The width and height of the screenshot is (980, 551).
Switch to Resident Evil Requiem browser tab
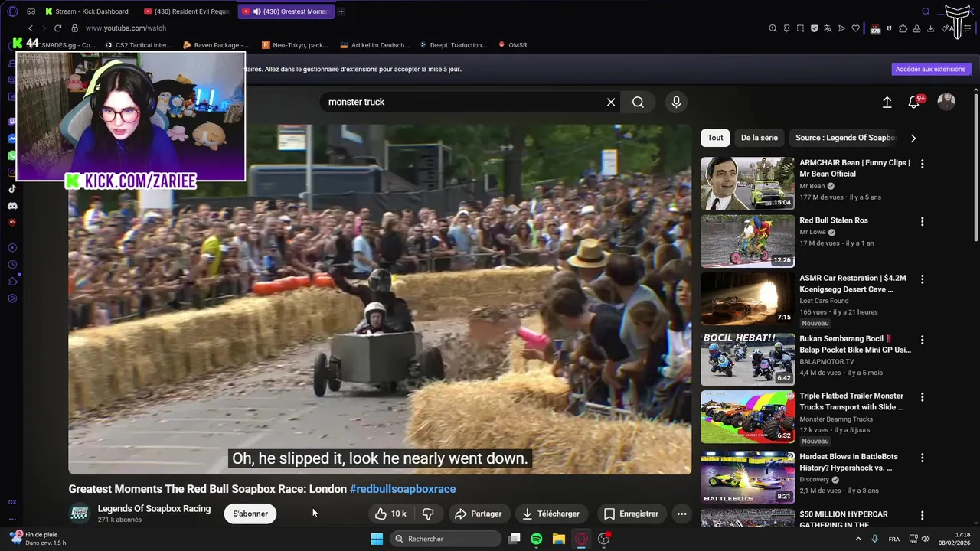(x=187, y=11)
